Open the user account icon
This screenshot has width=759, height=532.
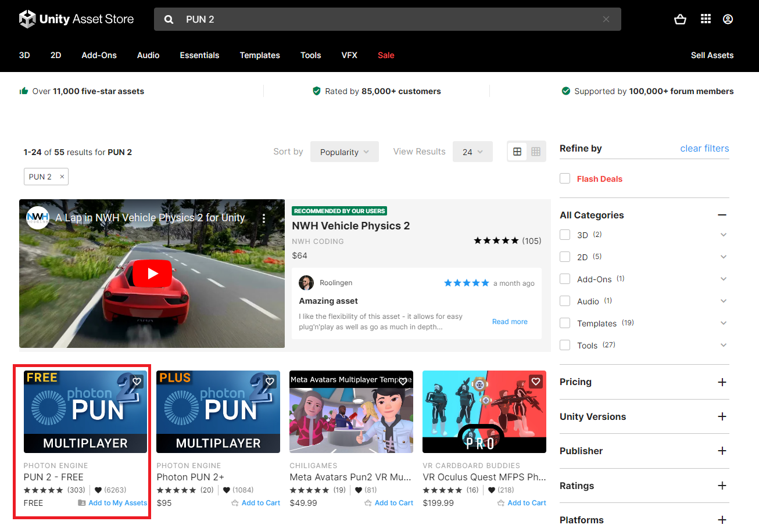coord(728,19)
